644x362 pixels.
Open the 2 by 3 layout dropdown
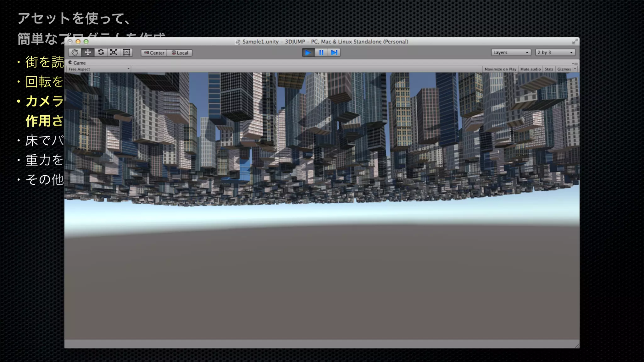(x=555, y=52)
